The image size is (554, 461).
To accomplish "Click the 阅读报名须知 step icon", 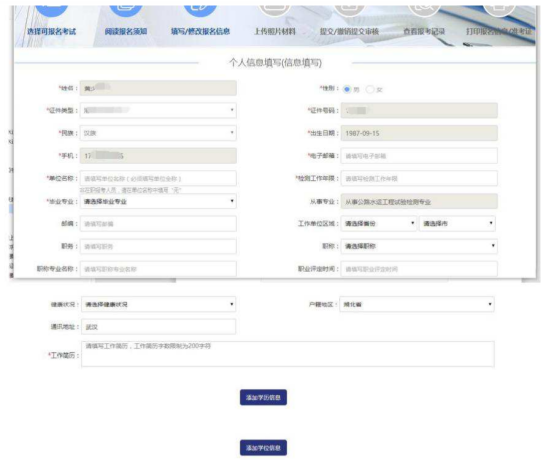I will pyautogui.click(x=126, y=11).
